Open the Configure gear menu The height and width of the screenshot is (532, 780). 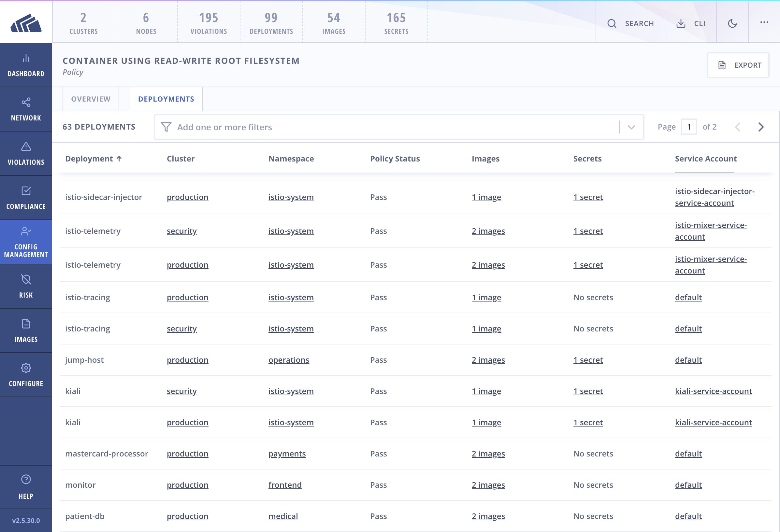point(26,375)
